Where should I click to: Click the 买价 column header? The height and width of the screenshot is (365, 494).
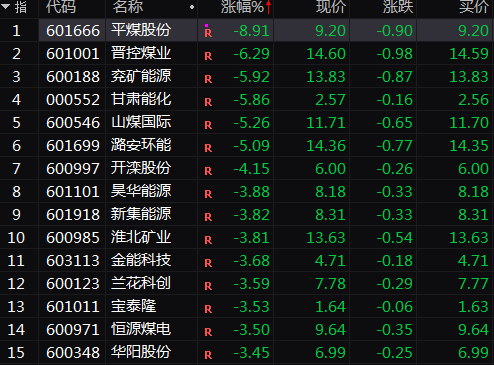click(474, 7)
